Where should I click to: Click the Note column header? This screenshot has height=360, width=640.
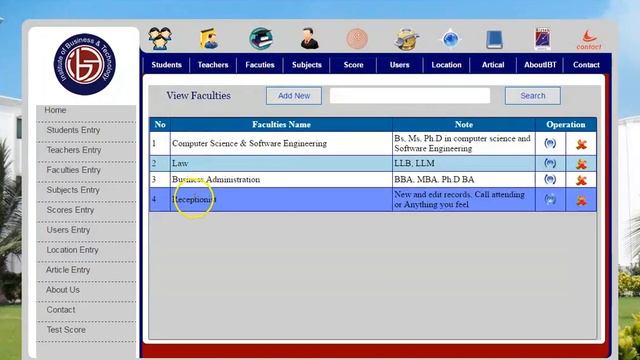tap(464, 124)
